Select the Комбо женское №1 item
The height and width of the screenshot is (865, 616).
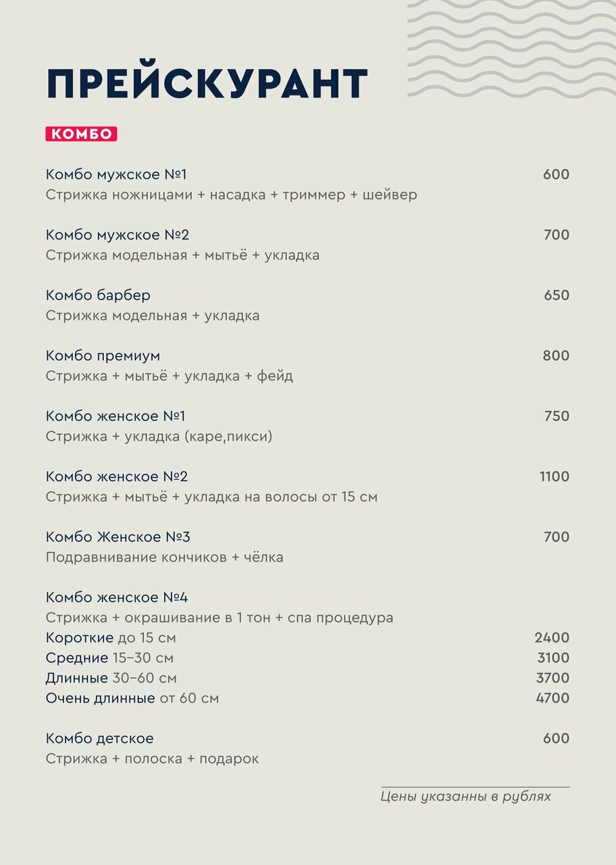pyautogui.click(x=115, y=416)
